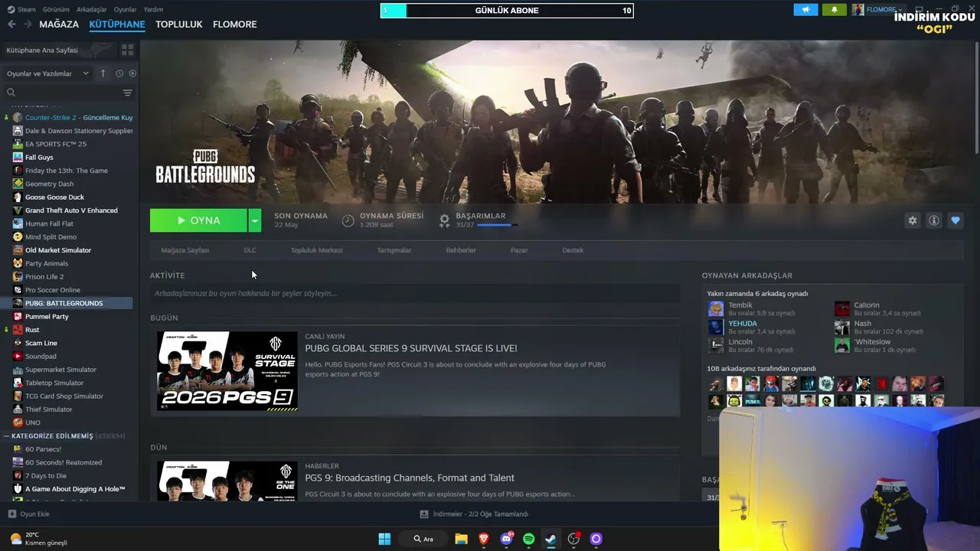Open PGS 9 Survival Stage thumbnail
980x551 pixels.
pos(227,371)
